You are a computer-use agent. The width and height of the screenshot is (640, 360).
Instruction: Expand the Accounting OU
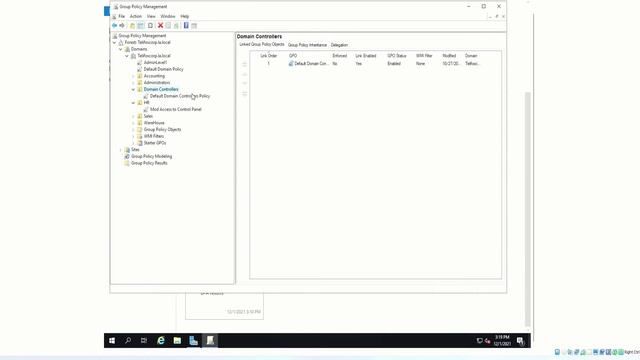click(133, 76)
